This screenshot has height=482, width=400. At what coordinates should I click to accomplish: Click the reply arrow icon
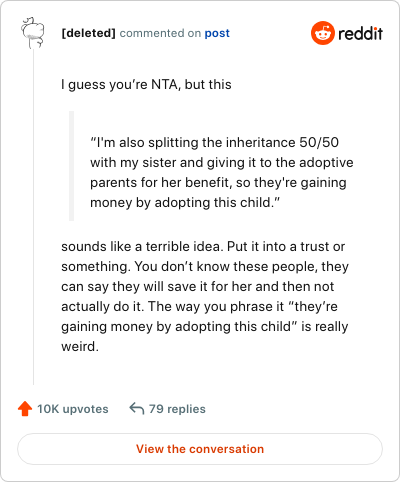click(x=137, y=408)
